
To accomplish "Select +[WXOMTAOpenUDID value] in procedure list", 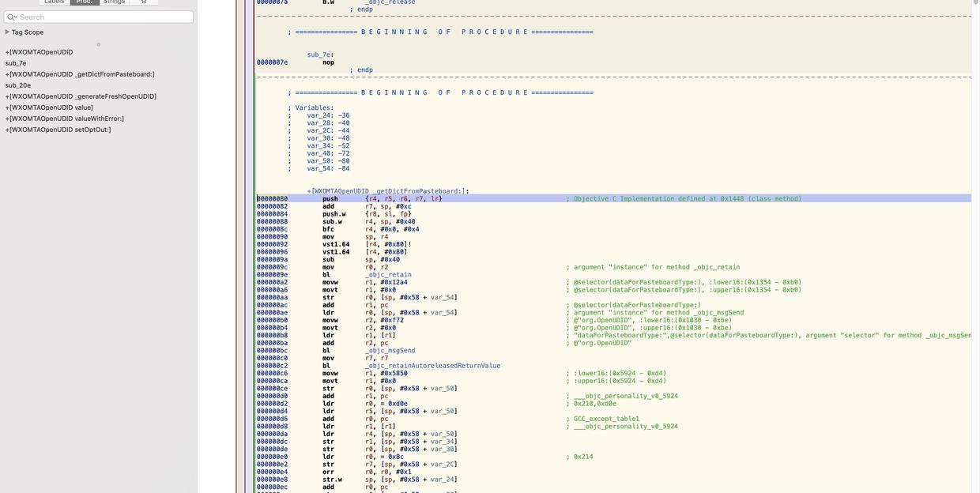I will coord(49,107).
